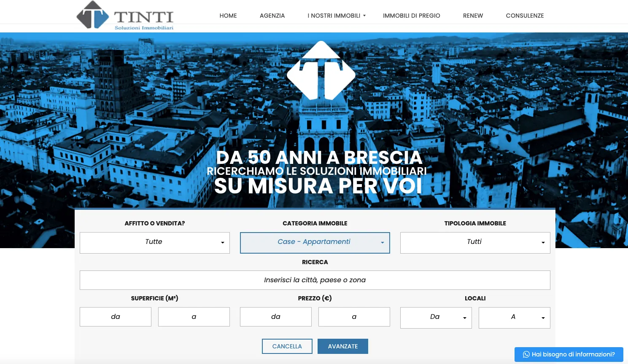Screen dimensions: 628x364
Task: Open Immobili di Pregio page
Action: point(411,16)
